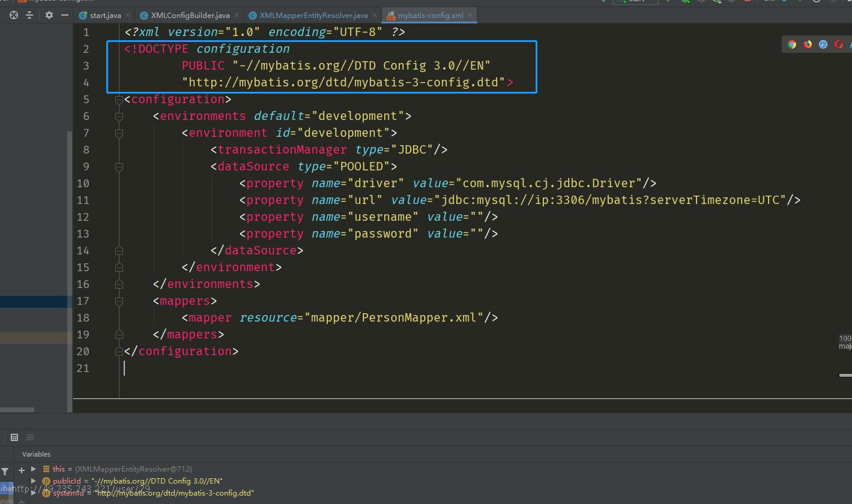The width and height of the screenshot is (852, 504).
Task: Click the restore layout icon beside calculator
Action: click(30, 437)
